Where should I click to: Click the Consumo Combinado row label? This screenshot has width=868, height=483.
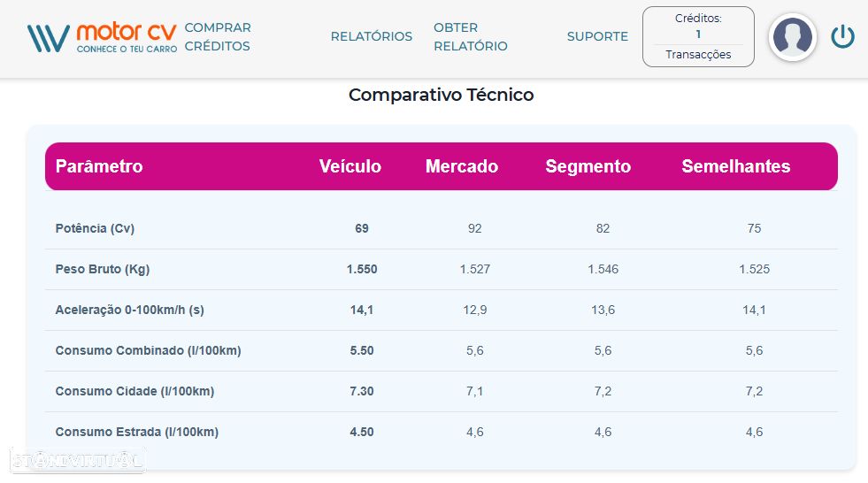[148, 350]
